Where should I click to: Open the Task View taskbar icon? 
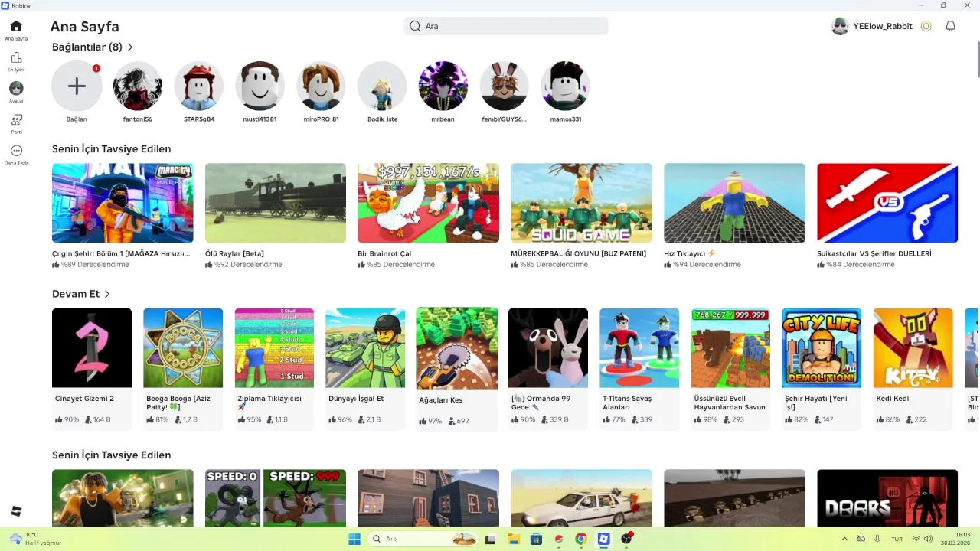click(491, 539)
